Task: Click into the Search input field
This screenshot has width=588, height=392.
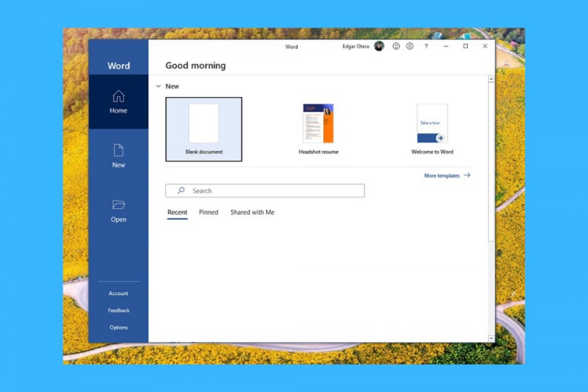Action: tap(265, 191)
